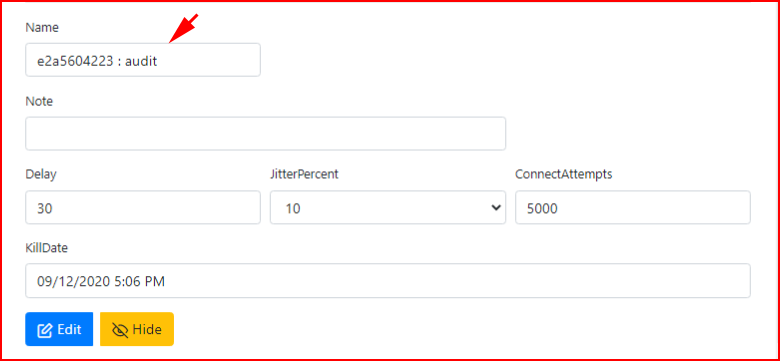The height and width of the screenshot is (361, 780).
Task: Click into the empty Note field
Action: (x=266, y=134)
